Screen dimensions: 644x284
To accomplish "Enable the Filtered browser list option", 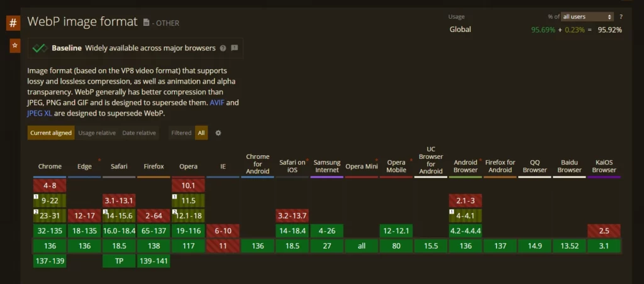I will [181, 133].
